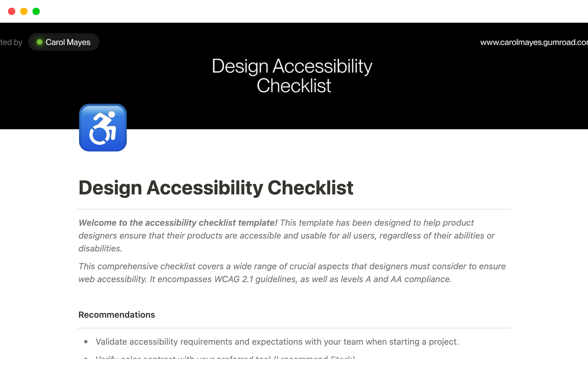Open the Stark link in second bullet
The width and height of the screenshot is (588, 368).
[x=341, y=357]
